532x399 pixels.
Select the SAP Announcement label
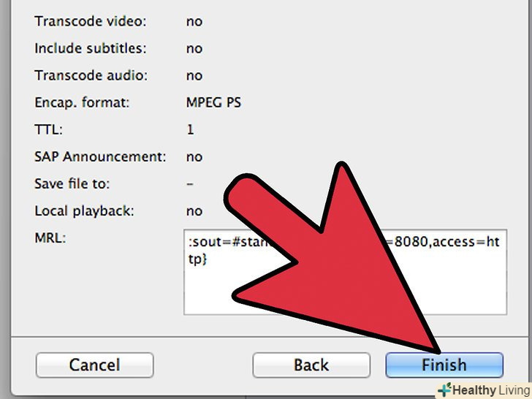[100, 156]
